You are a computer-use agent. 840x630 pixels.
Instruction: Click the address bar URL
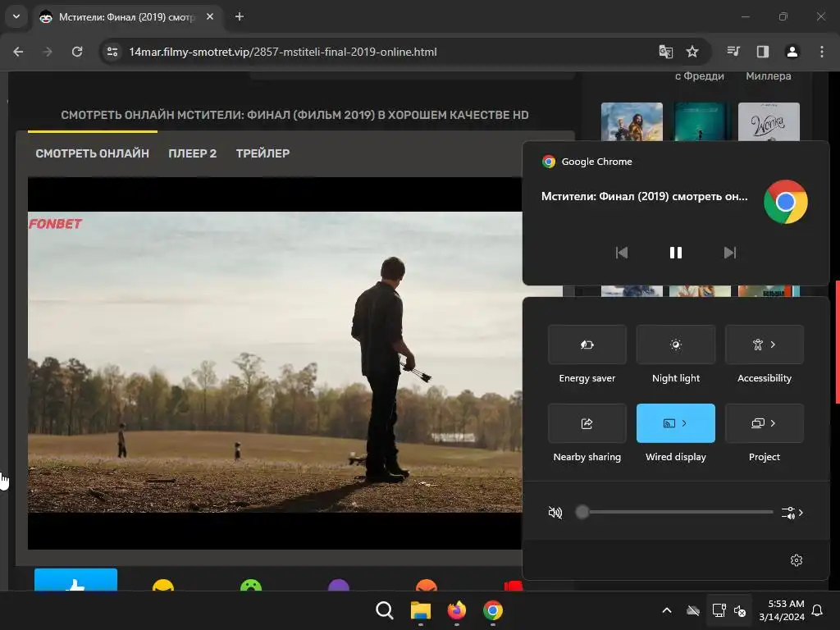tap(283, 52)
